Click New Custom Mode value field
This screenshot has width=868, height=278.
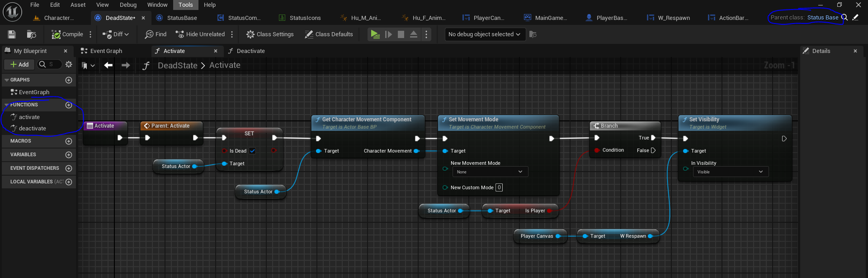coord(499,187)
